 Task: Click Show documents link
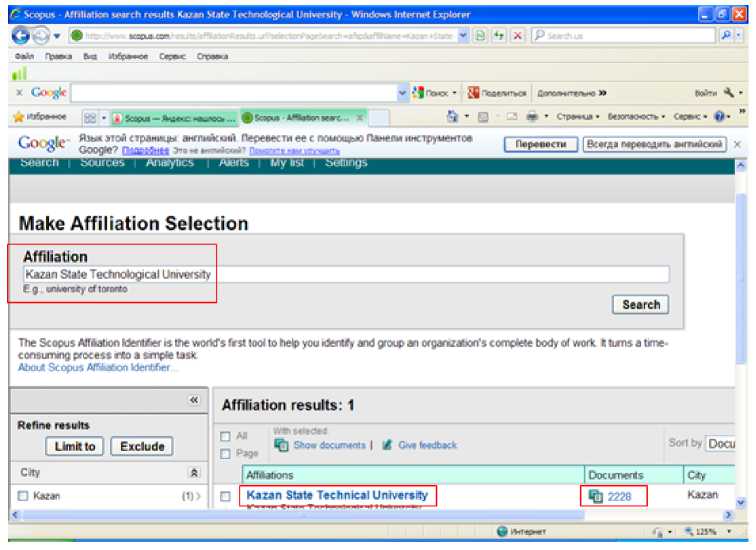pyautogui.click(x=329, y=445)
